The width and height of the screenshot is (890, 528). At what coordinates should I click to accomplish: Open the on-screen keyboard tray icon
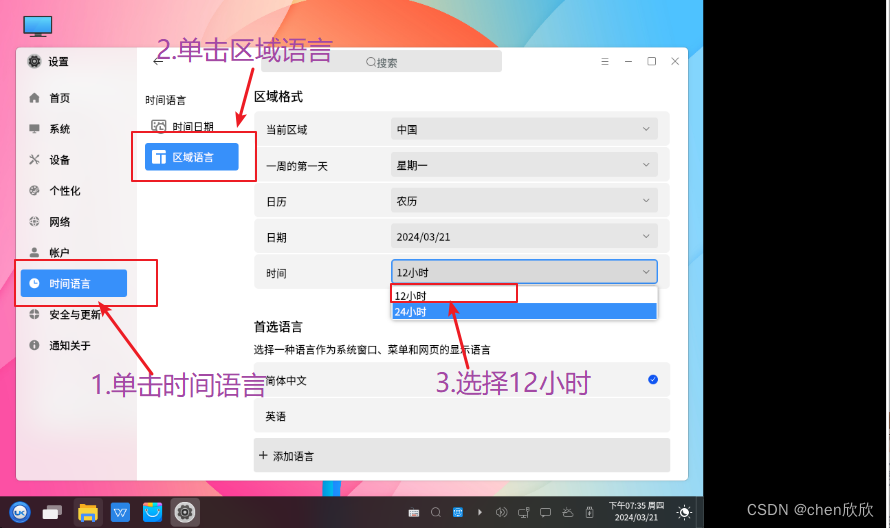pos(414,513)
